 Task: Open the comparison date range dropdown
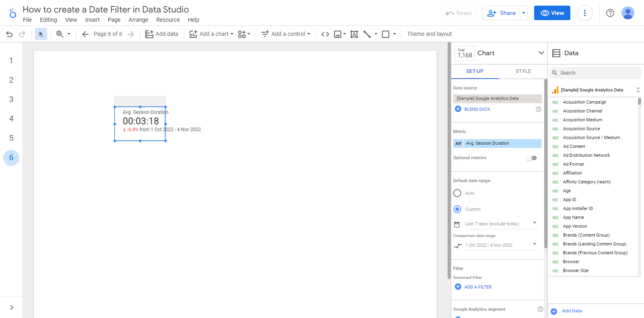tap(502, 245)
